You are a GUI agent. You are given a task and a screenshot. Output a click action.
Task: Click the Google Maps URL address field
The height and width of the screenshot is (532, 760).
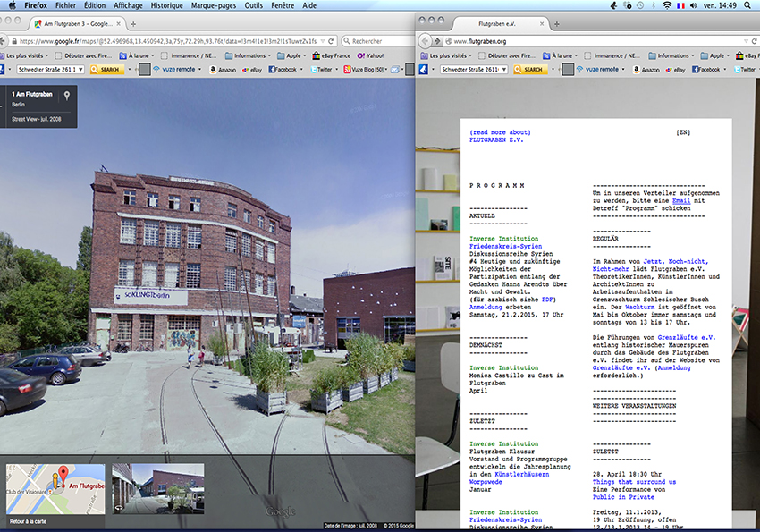167,41
